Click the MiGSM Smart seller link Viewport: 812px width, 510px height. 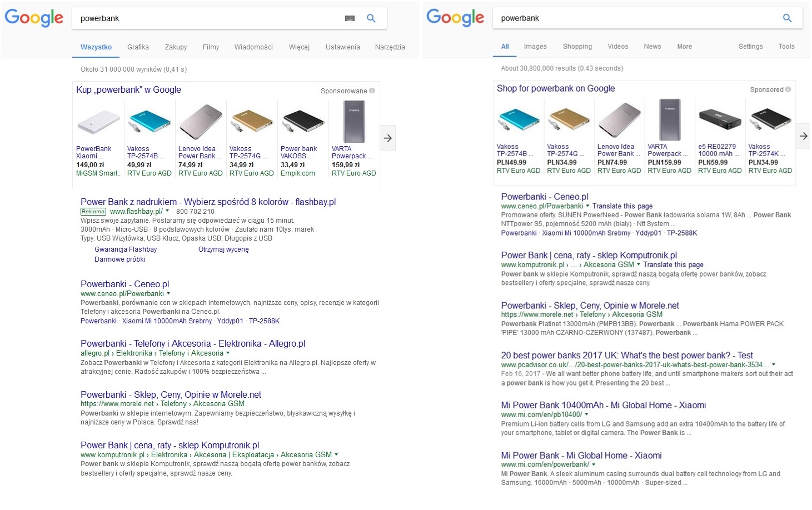98,173
